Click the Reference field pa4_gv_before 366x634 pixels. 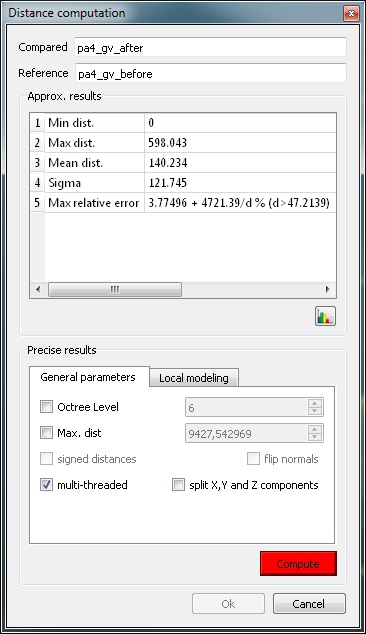tap(210, 73)
